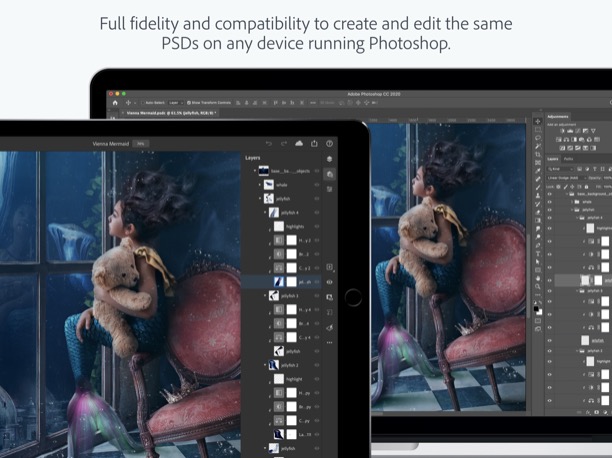Tap the add layer icon on iPad taskbar
The height and width of the screenshot is (458, 612).
click(x=330, y=267)
